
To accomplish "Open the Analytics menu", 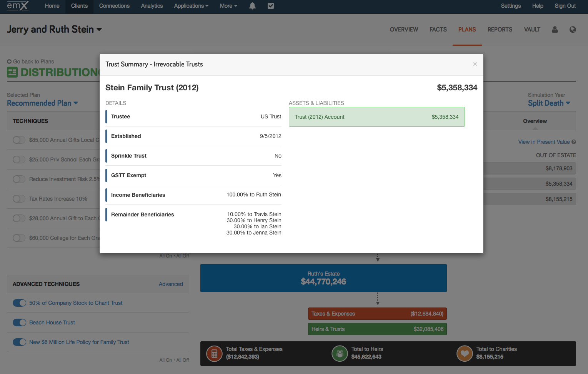I will point(152,6).
